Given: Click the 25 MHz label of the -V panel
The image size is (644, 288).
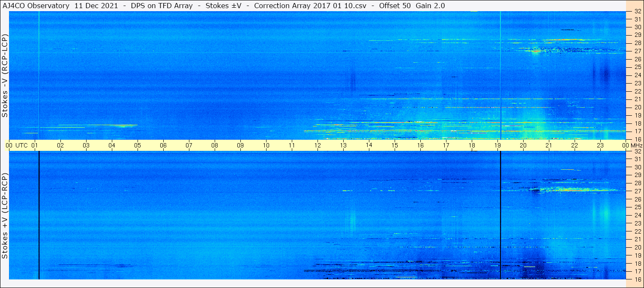Looking at the screenshot, I should point(638,67).
